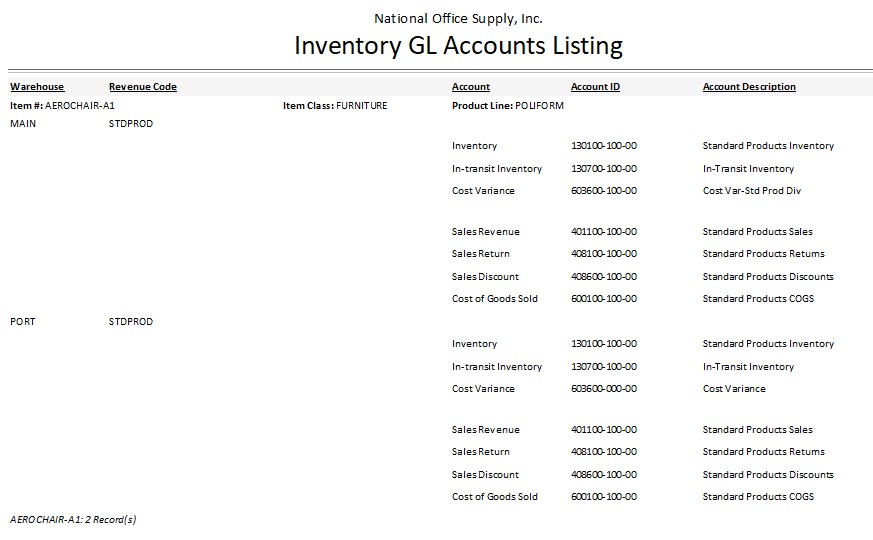873x540 pixels.
Task: Click the Account column header
Action: click(471, 87)
